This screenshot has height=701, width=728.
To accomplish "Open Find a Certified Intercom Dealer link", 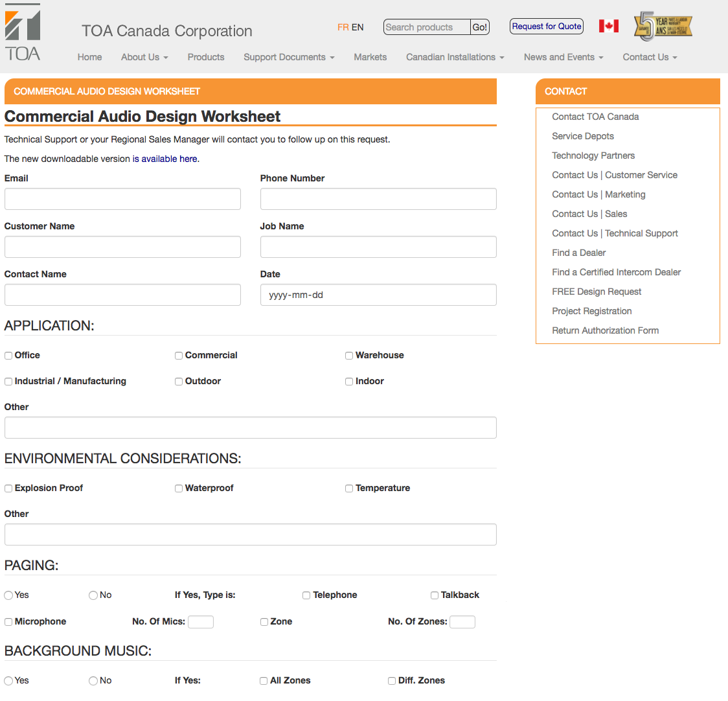I will (x=616, y=272).
